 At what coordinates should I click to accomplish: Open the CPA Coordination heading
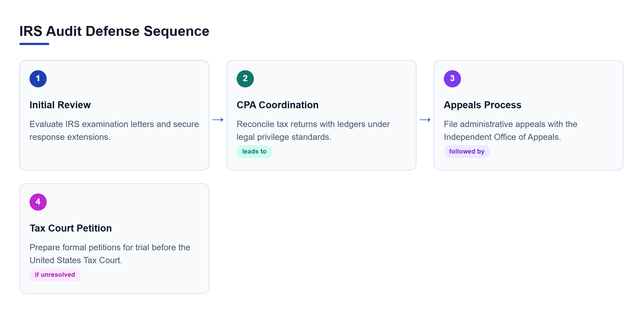(278, 105)
